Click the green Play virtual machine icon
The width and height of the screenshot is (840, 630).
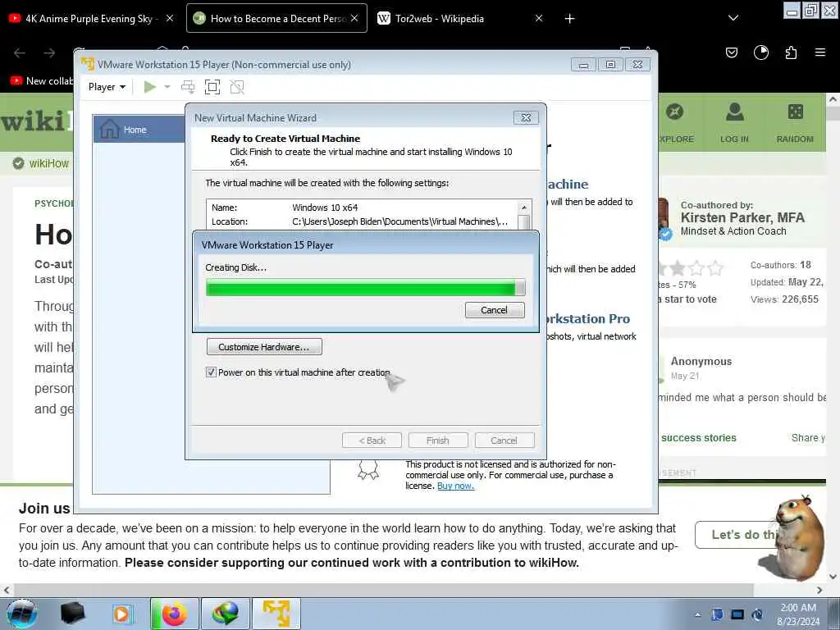150,87
